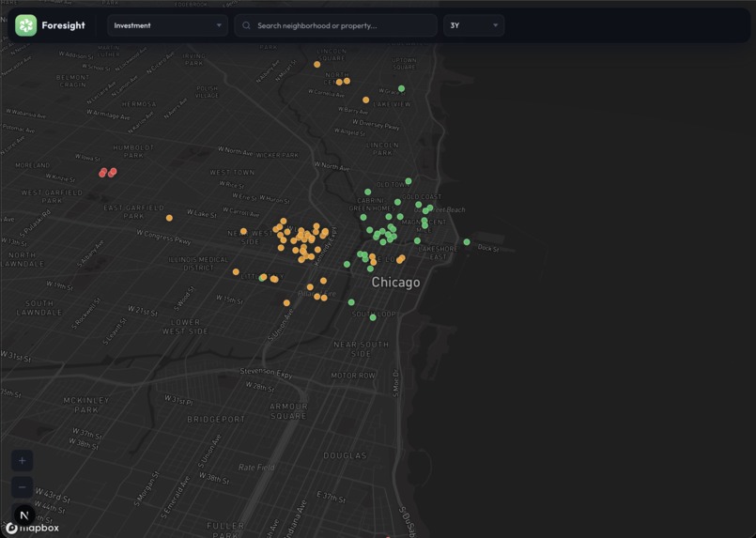The height and width of the screenshot is (538, 756).
Task: Zoom out with the minus map button
Action: coord(23,487)
